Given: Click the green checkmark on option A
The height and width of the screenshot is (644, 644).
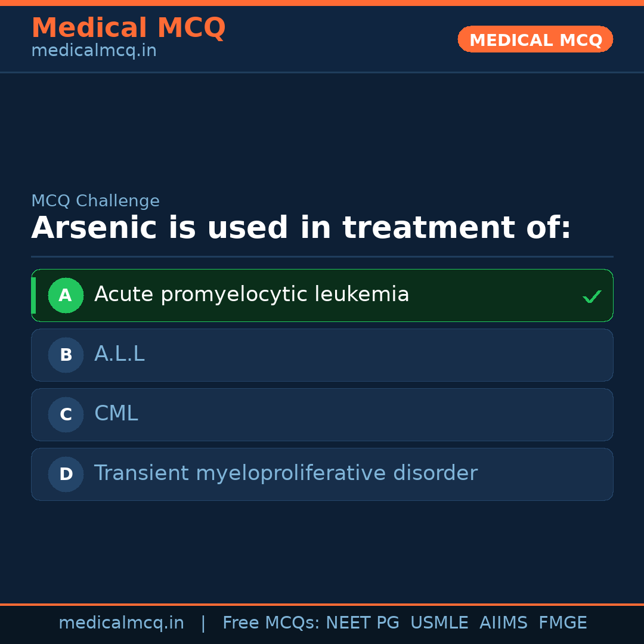Looking at the screenshot, I should click(x=592, y=296).
